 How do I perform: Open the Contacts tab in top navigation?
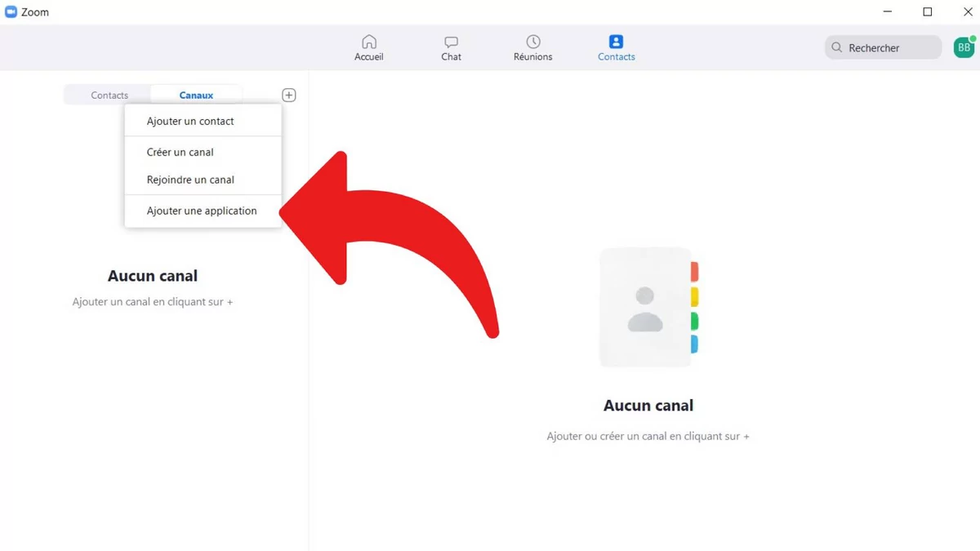coord(616,48)
